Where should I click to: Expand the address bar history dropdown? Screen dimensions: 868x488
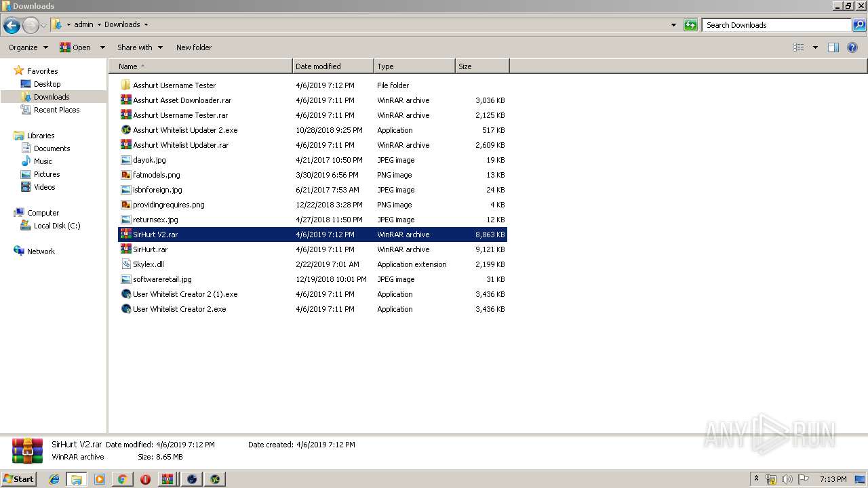673,25
